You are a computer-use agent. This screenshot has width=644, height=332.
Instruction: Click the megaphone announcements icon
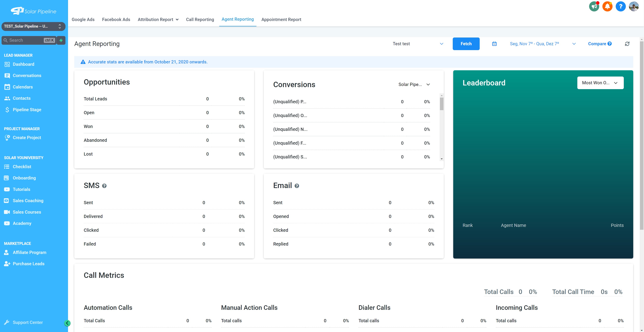click(594, 7)
